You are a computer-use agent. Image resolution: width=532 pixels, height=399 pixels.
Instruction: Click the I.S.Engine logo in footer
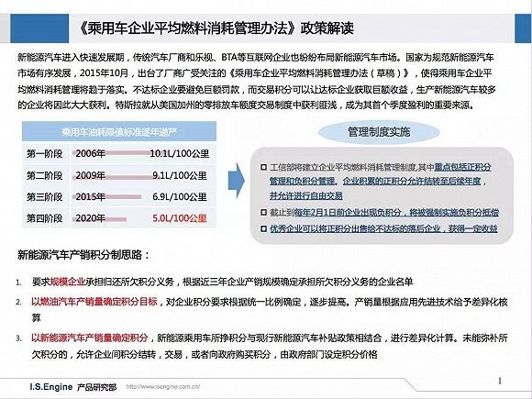(x=50, y=387)
